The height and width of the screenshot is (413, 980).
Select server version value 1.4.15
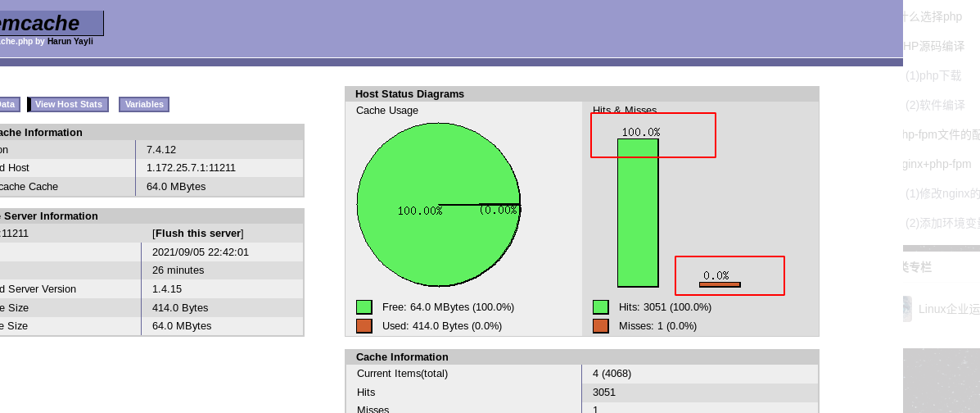click(x=165, y=289)
